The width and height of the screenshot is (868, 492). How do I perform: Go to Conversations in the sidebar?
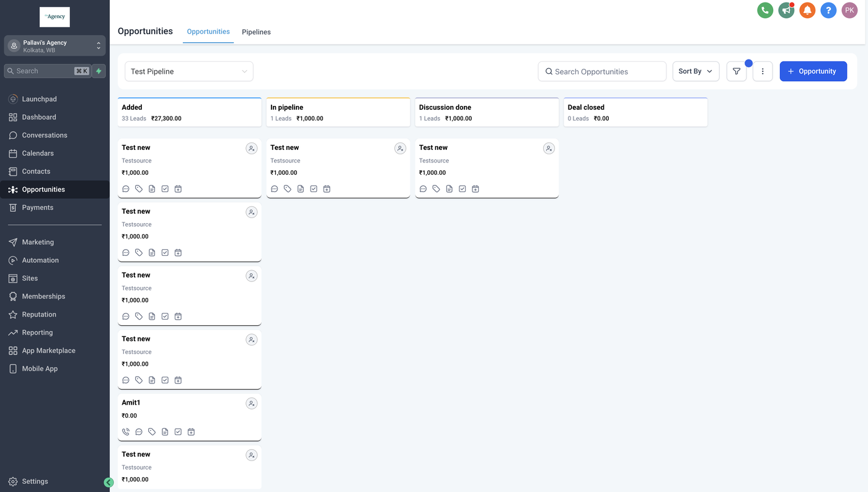pyautogui.click(x=45, y=135)
